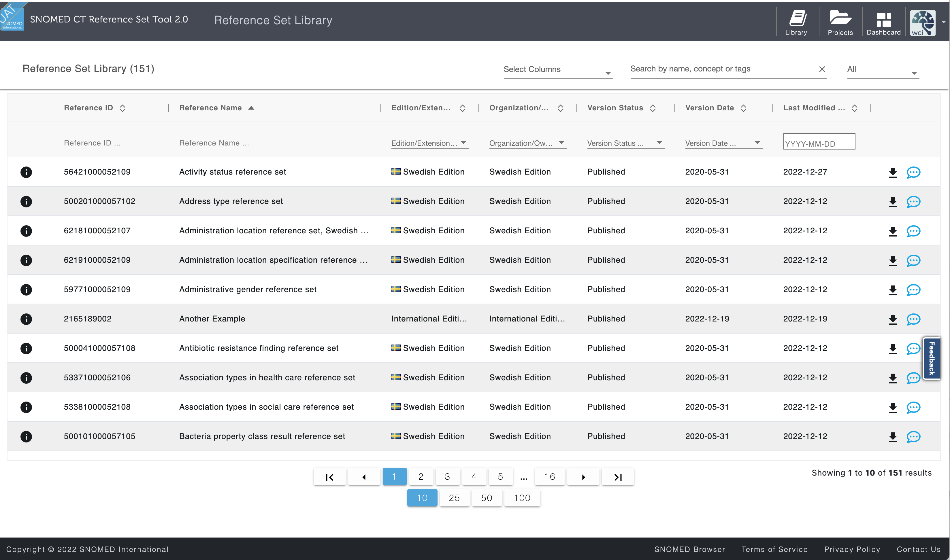Open comments for Another Example row

click(913, 320)
